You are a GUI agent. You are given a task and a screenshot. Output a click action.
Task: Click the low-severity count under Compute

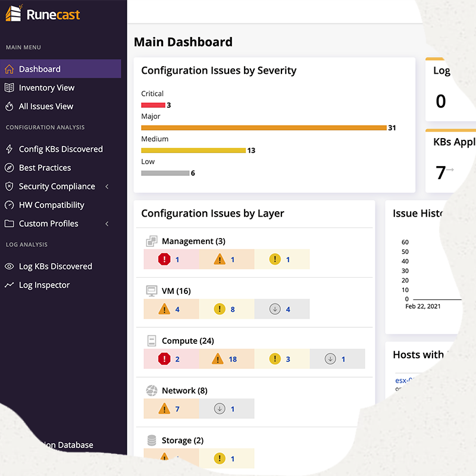[x=343, y=359]
